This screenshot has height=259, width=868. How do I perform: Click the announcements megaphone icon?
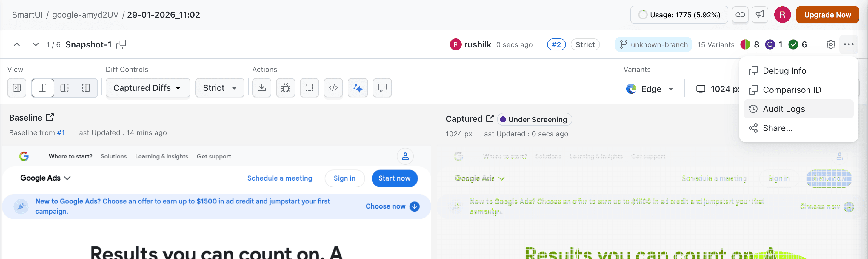759,15
